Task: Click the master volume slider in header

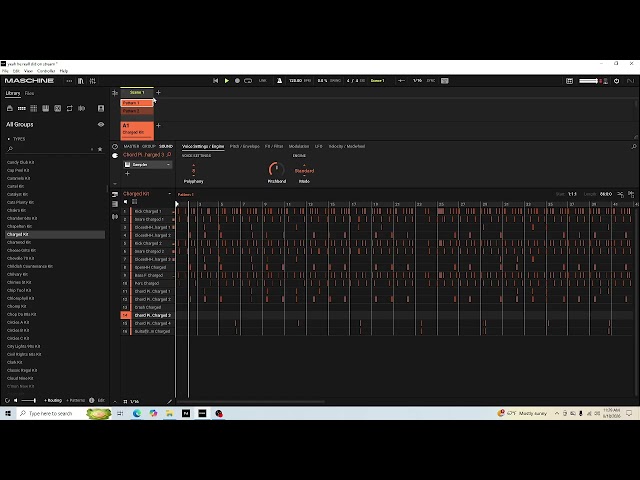Action: tap(588, 81)
